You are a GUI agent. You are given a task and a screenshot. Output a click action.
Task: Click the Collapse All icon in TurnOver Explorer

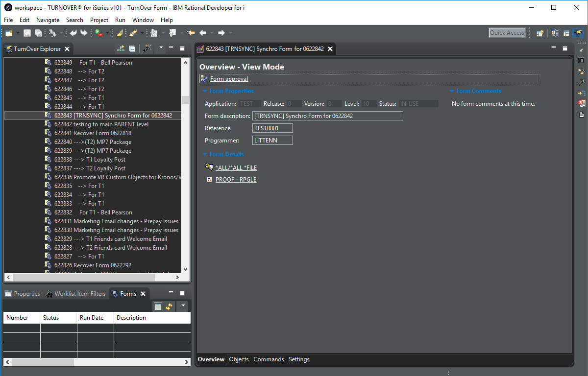[x=132, y=48]
